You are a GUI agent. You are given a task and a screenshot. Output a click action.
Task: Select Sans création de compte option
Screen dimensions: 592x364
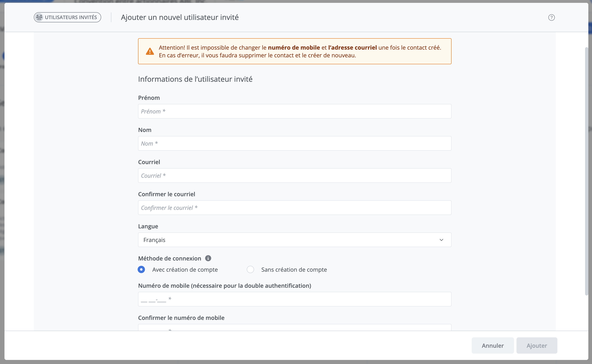pyautogui.click(x=250, y=269)
